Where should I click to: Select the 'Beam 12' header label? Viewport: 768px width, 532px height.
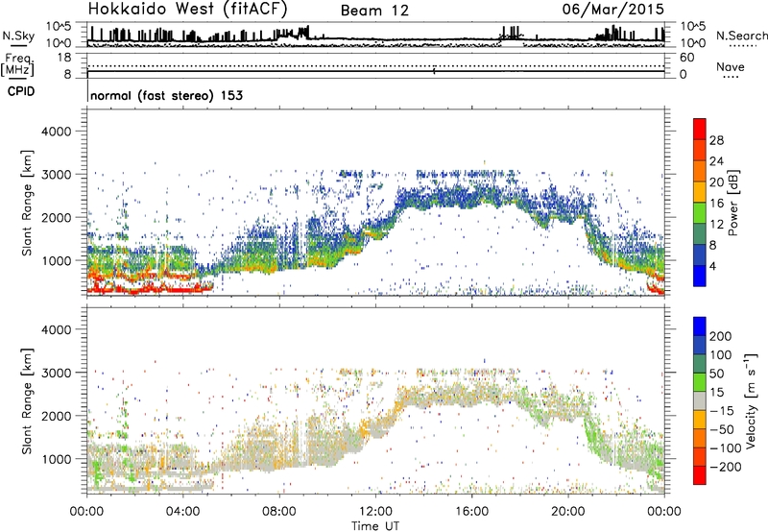click(374, 11)
